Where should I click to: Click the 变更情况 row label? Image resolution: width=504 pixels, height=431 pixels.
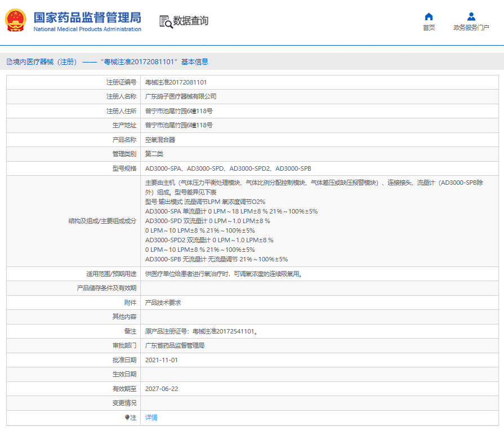point(124,403)
